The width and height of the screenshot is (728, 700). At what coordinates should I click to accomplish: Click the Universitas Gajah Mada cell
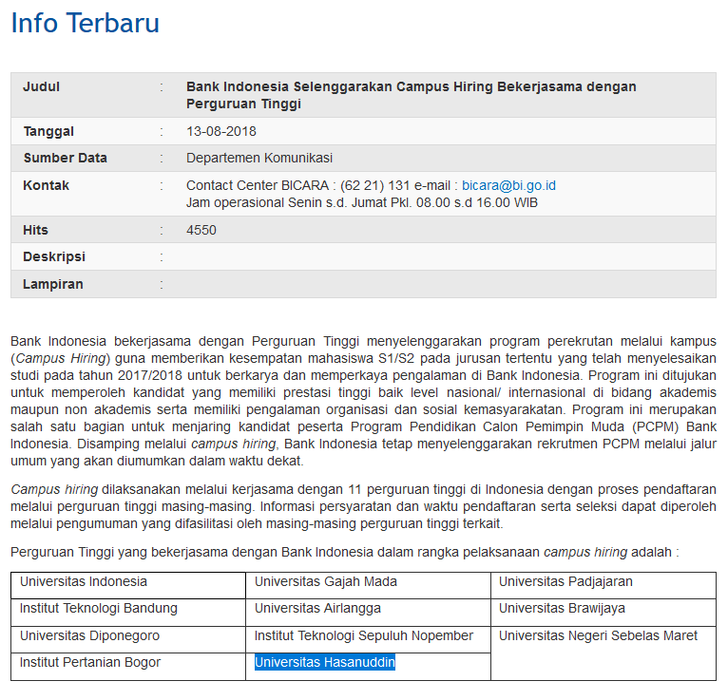coord(368,585)
